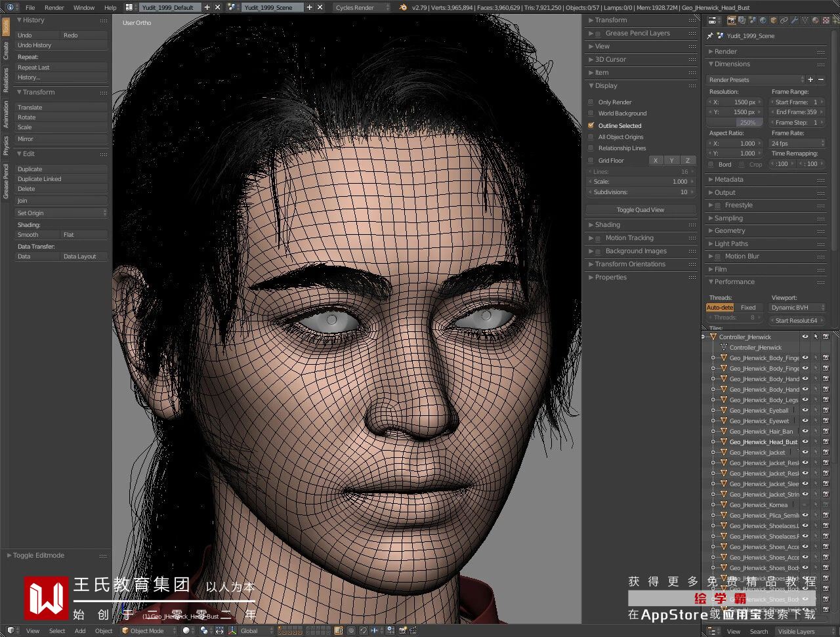Collapse the Dimensions panel
The width and height of the screenshot is (840, 637).
(732, 64)
